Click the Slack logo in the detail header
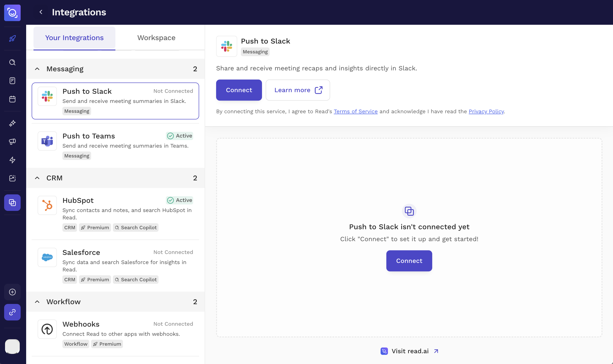The width and height of the screenshot is (613, 364). pyautogui.click(x=227, y=46)
